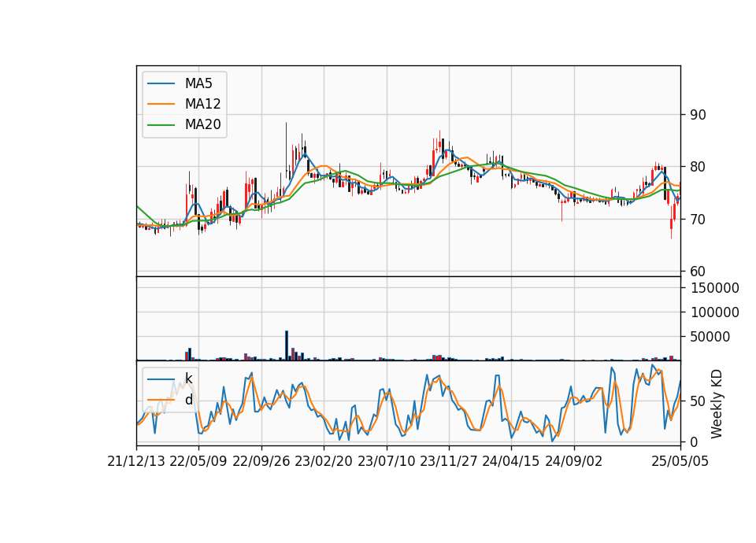Screen dimensions: 756x543
Task: Click the orange MA12 legend line sample
Action: [x=161, y=104]
